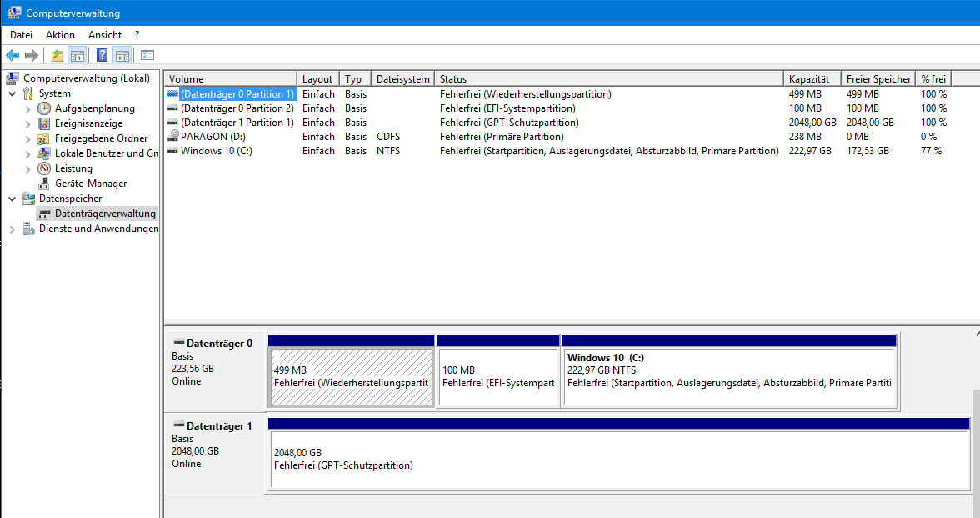980x518 pixels.
Task: Click the Lokale Benutzer icon
Action: [43, 153]
